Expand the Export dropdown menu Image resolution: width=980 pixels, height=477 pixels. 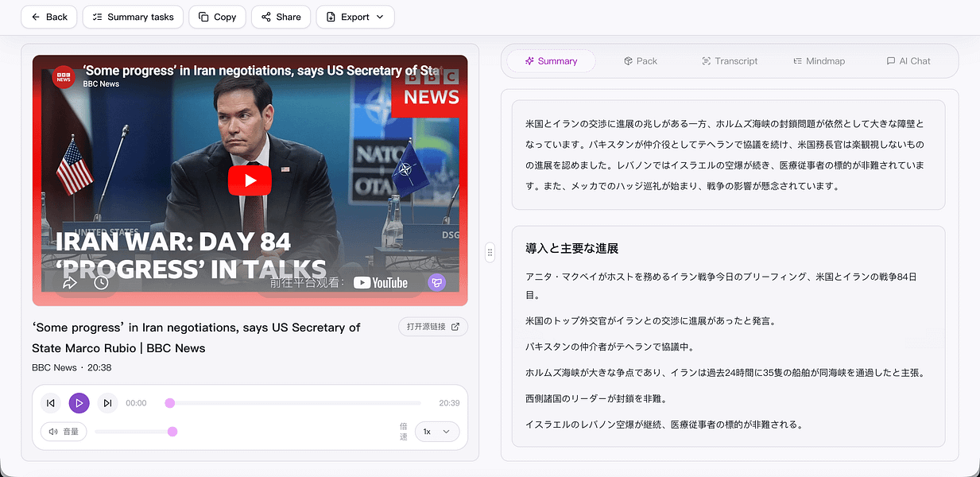coord(354,17)
